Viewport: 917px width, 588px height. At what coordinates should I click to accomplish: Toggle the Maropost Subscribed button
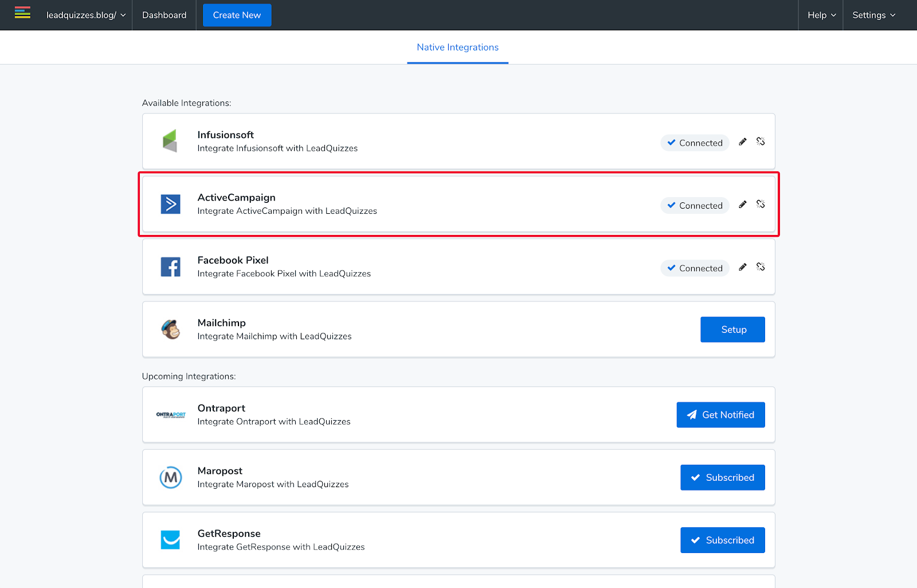pyautogui.click(x=723, y=477)
